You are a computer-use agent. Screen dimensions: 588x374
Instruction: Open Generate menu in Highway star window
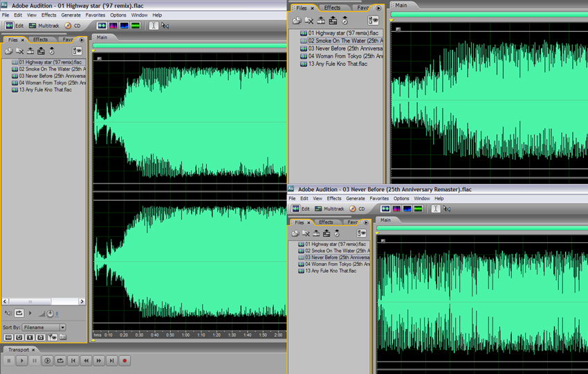pyautogui.click(x=71, y=15)
